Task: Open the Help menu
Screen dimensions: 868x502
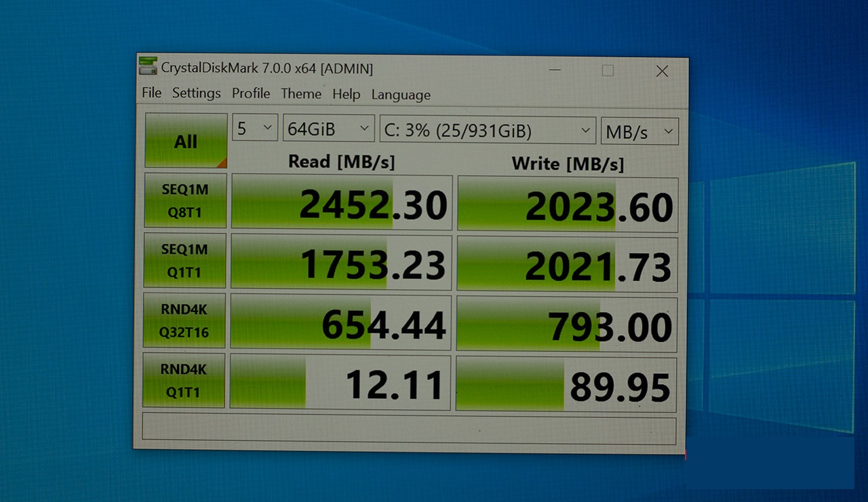Action: pos(347,94)
